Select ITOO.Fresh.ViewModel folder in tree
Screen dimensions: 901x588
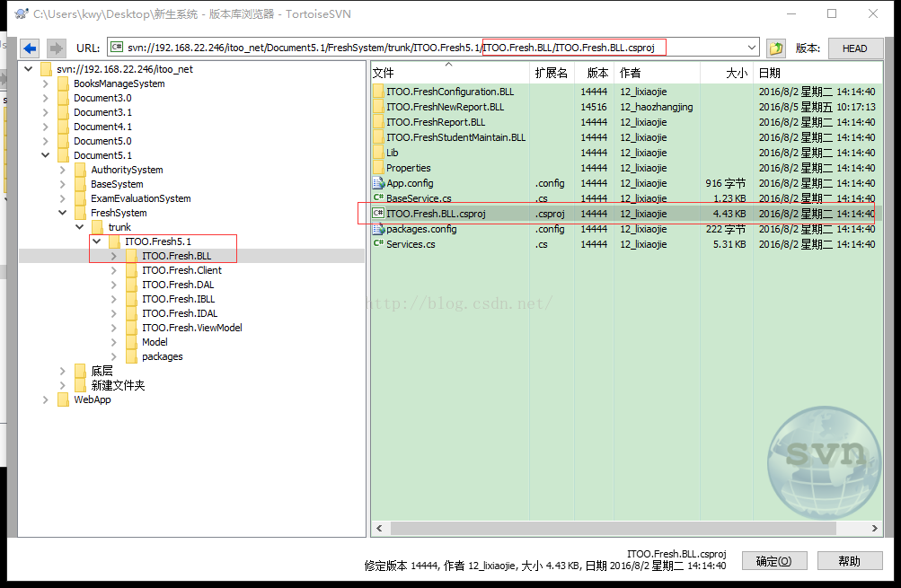[192, 328]
